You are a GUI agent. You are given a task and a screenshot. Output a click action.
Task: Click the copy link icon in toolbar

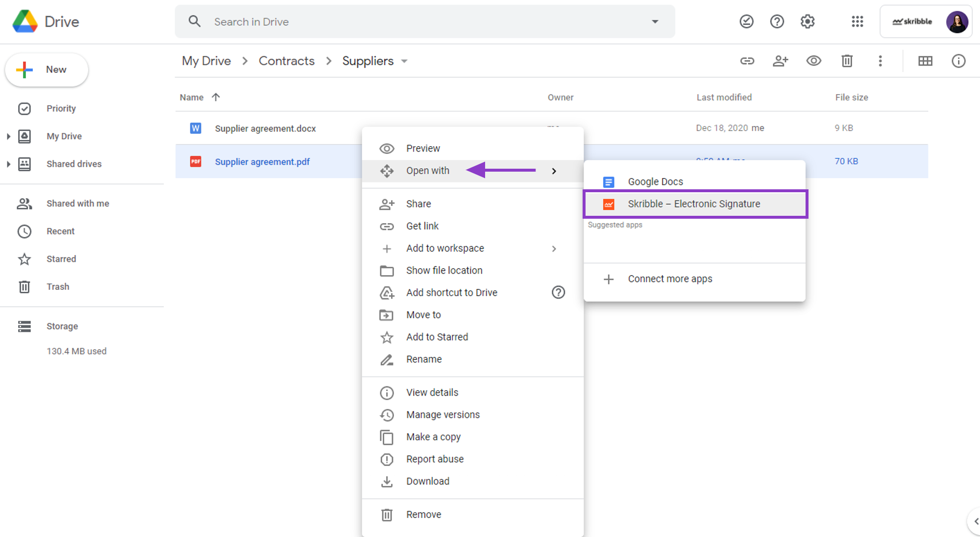(x=747, y=61)
